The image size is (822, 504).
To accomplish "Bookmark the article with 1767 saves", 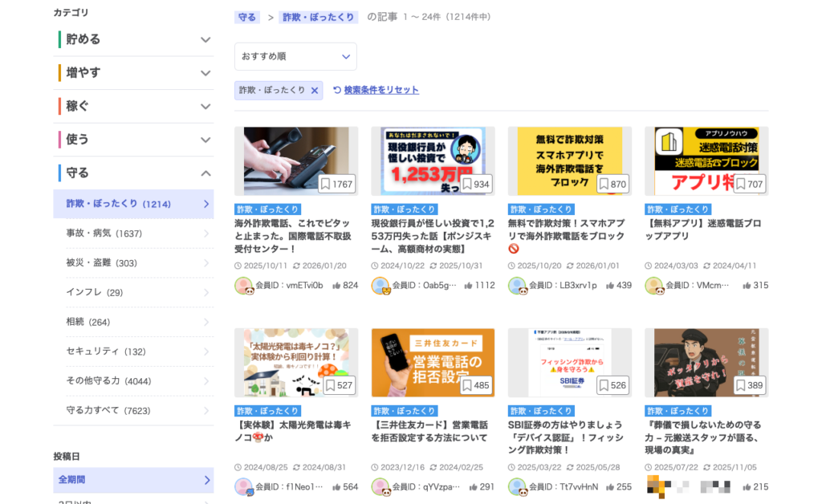I will (326, 184).
